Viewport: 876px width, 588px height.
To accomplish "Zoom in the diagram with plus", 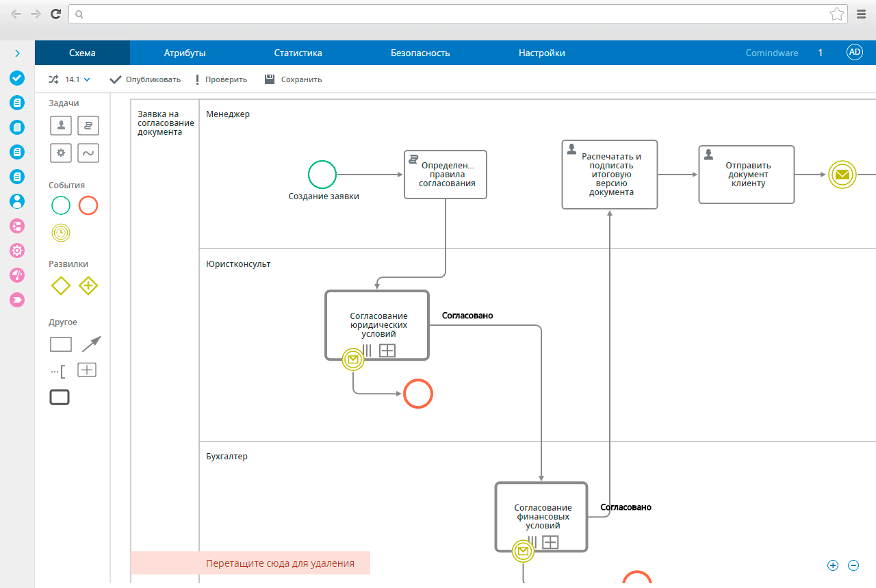I will [x=833, y=565].
